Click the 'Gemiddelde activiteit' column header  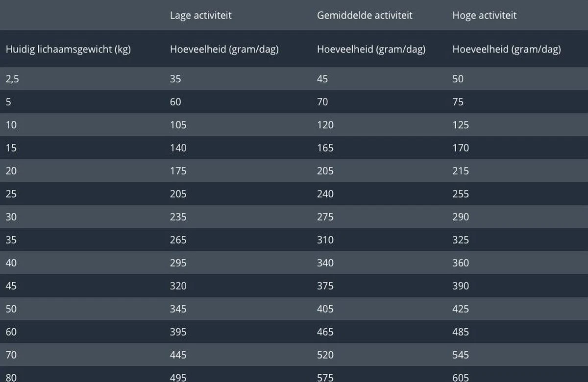point(365,15)
